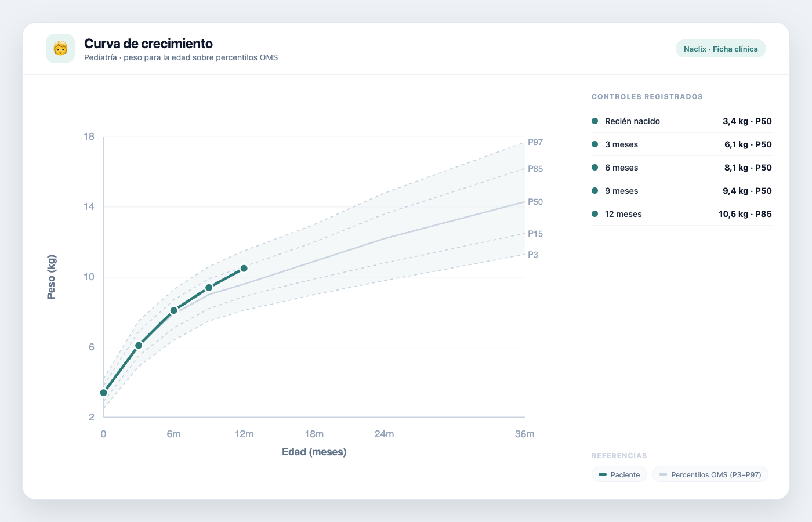Toggle the Percentilos OMS (P3–P97) legend chip
Image resolution: width=812 pixels, height=522 pixels.
[710, 474]
